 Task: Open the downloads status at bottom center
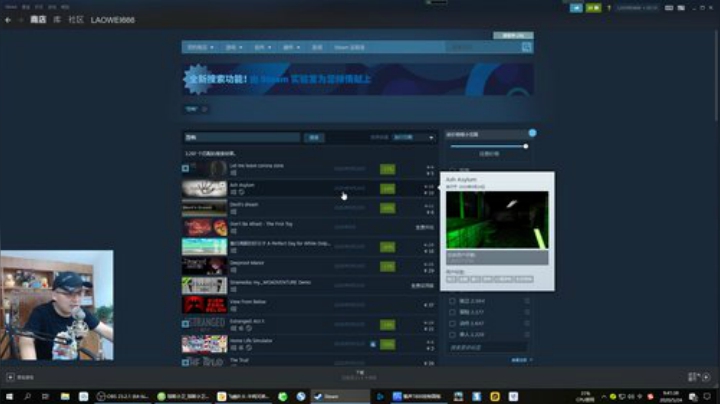(x=359, y=375)
